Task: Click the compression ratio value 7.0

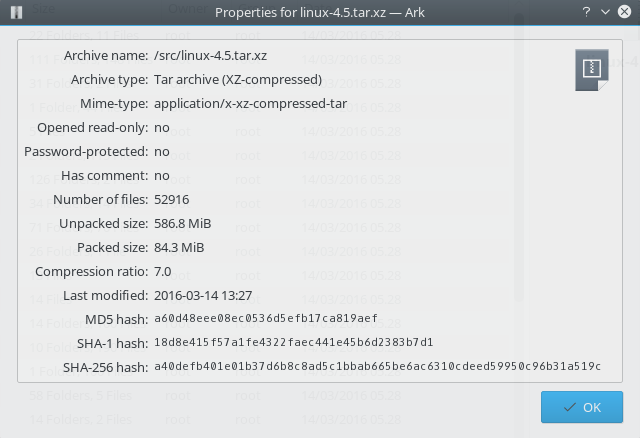Action: coord(163,271)
